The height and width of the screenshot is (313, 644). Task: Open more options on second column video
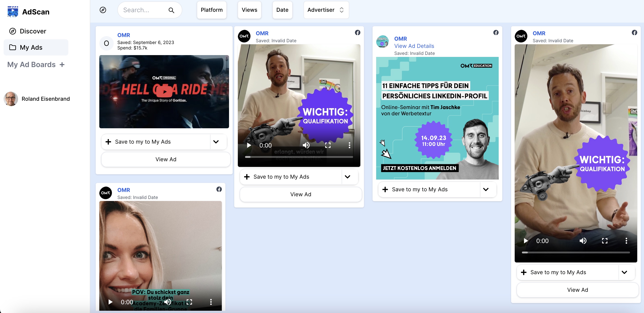click(349, 145)
